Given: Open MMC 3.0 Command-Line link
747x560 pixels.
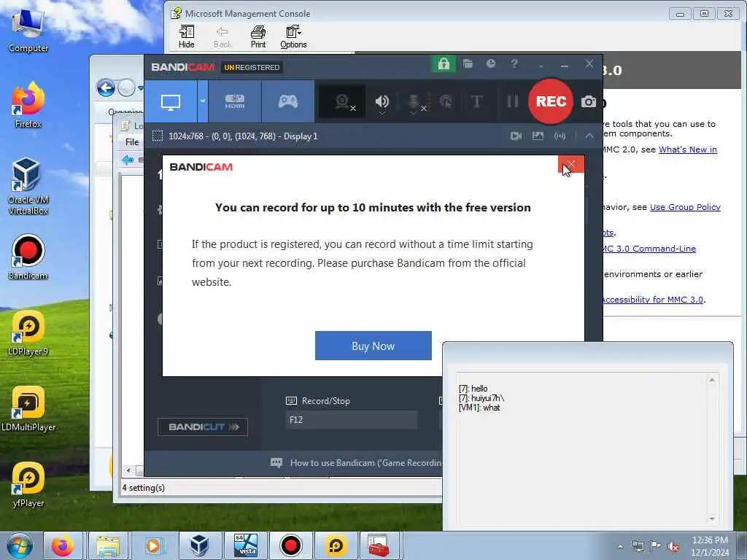Looking at the screenshot, I should tap(649, 249).
